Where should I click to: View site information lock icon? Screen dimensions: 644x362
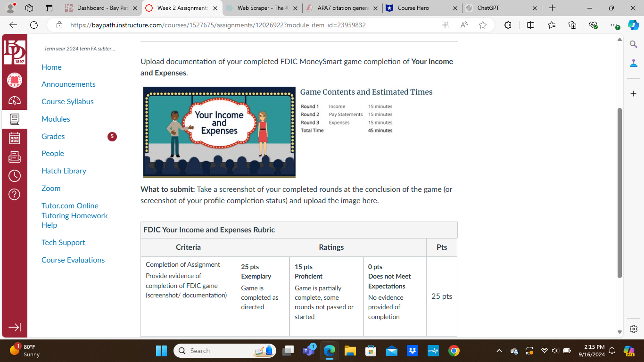(59, 25)
